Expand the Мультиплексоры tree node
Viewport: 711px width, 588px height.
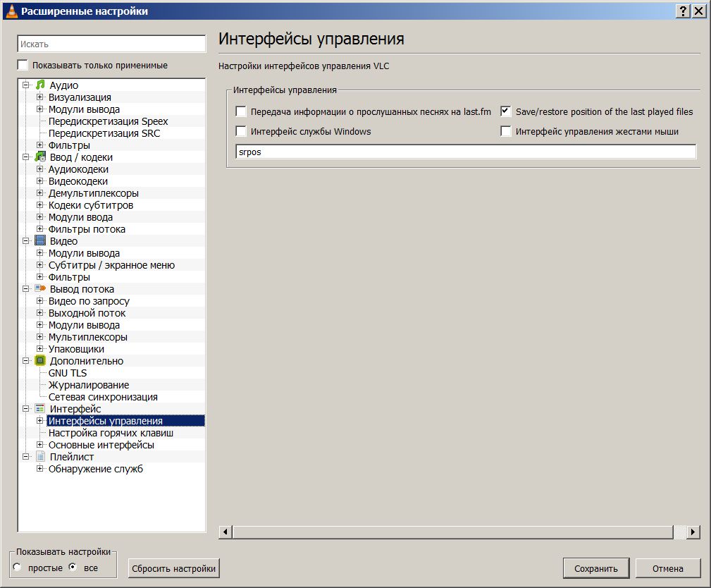[40, 336]
